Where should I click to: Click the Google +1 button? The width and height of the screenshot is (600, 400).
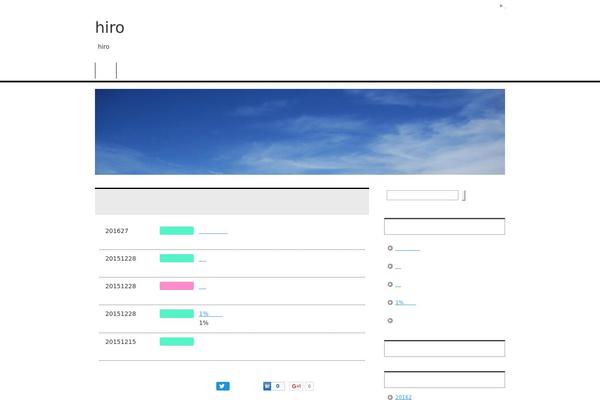tap(296, 386)
